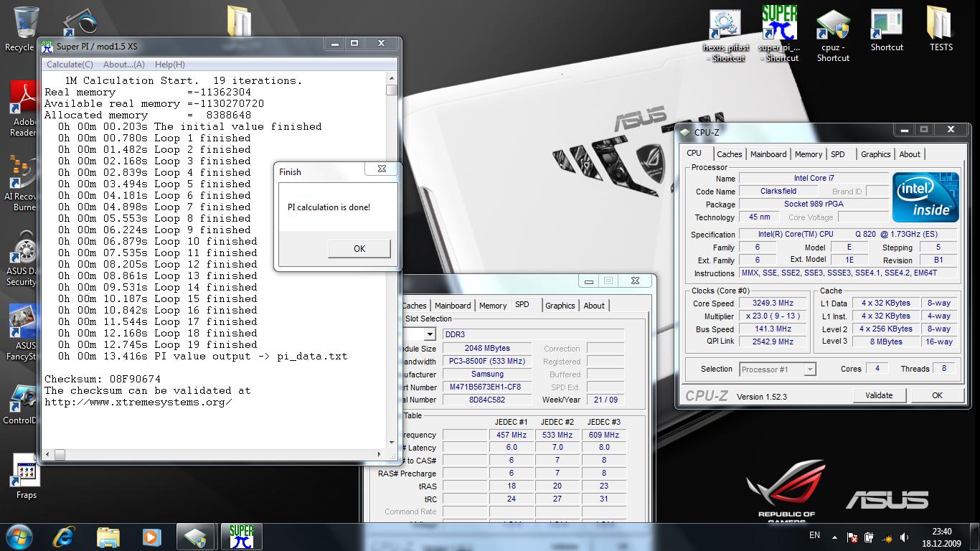Click the power plug tray icon

click(870, 537)
